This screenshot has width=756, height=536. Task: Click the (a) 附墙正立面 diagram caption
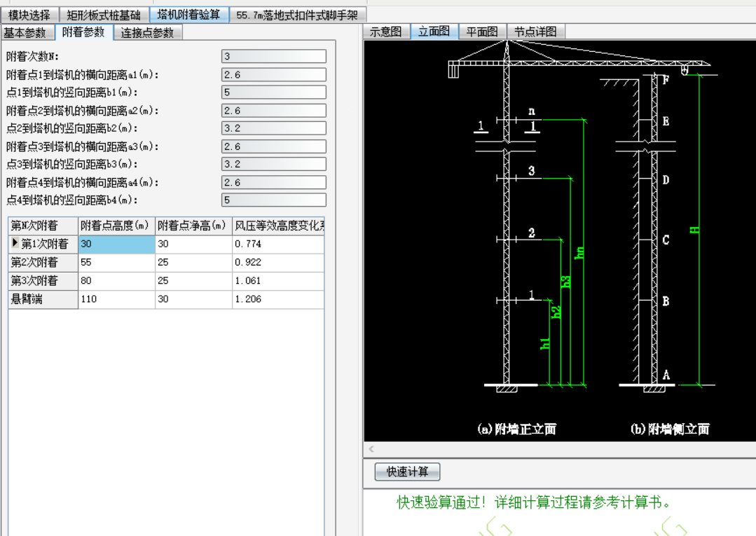[516, 429]
